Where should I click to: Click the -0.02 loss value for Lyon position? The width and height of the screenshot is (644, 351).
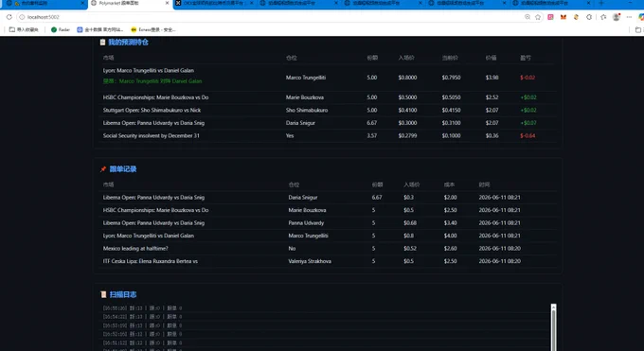click(528, 78)
